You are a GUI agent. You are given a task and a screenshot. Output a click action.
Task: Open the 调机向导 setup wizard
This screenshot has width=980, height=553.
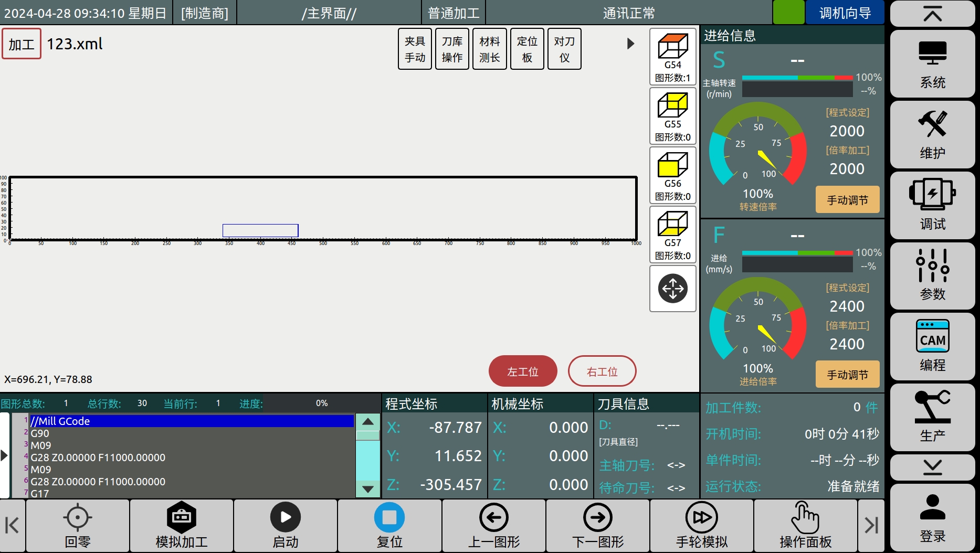(x=845, y=13)
